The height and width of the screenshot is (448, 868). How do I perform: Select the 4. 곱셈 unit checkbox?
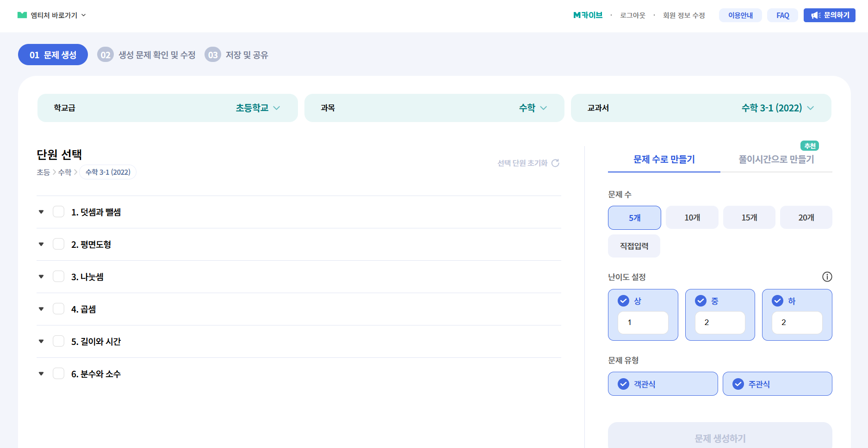[59, 309]
